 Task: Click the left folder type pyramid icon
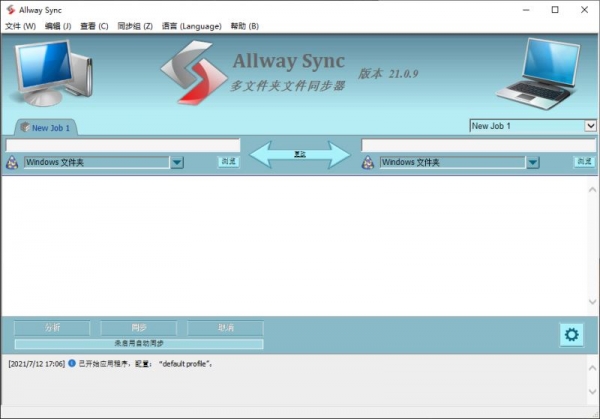(12, 163)
